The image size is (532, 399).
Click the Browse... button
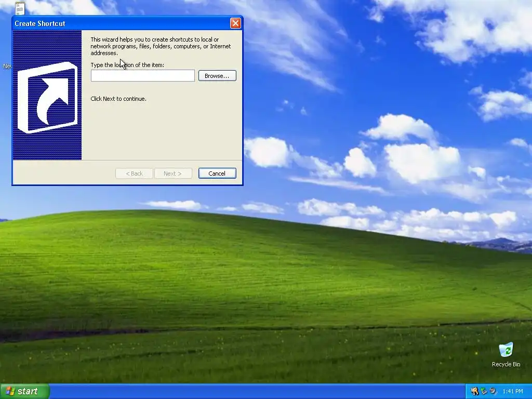coord(217,76)
